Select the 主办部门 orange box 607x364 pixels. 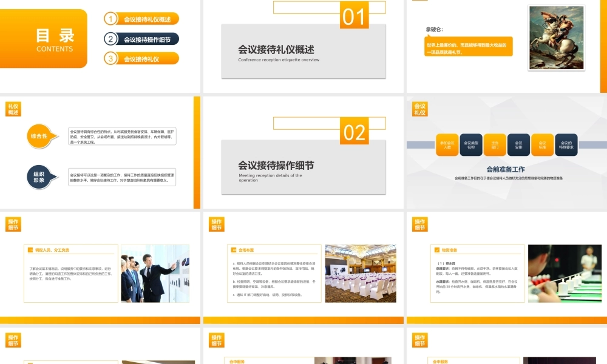pos(495,145)
